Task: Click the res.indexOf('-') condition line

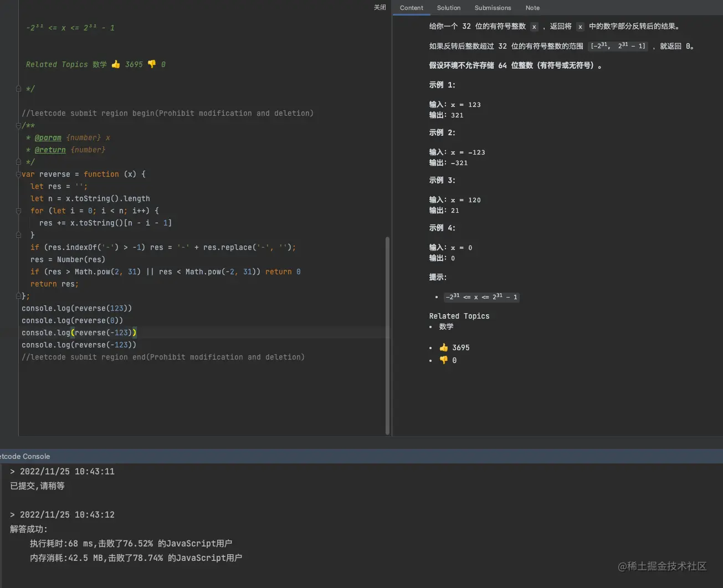Action: 163,247
